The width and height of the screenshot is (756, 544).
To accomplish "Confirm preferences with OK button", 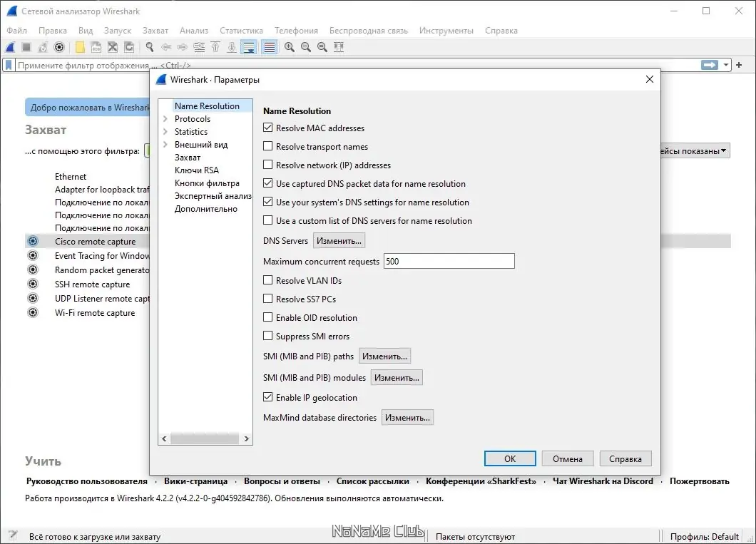I will tap(510, 458).
